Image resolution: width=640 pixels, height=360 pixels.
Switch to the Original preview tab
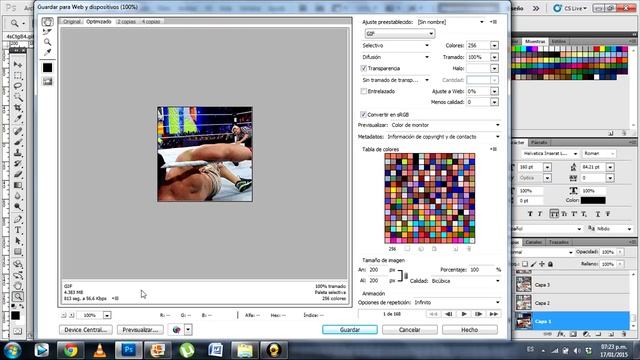click(71, 22)
